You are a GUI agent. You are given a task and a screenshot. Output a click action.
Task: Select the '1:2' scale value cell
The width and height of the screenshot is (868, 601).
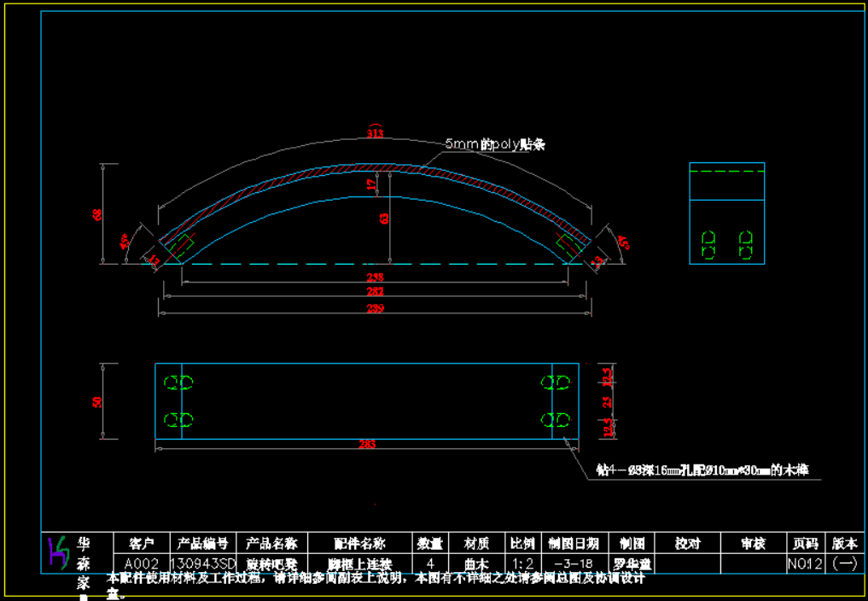tap(521, 563)
